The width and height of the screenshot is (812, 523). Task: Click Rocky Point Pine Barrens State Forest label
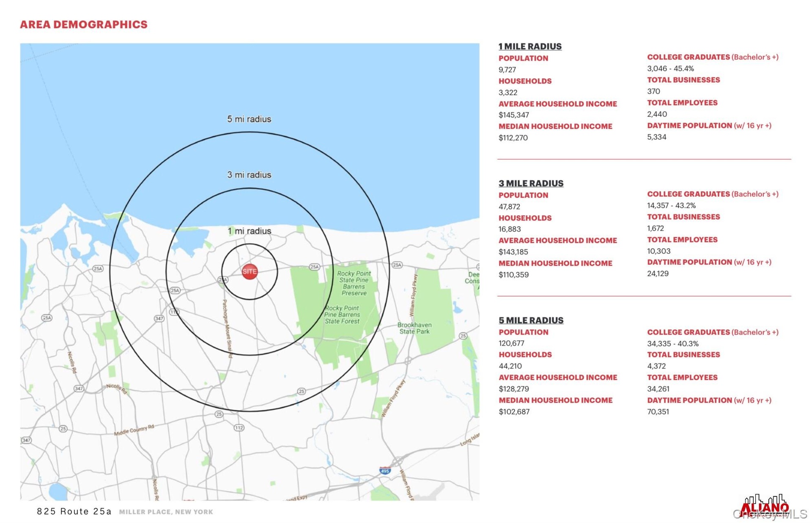point(342,315)
